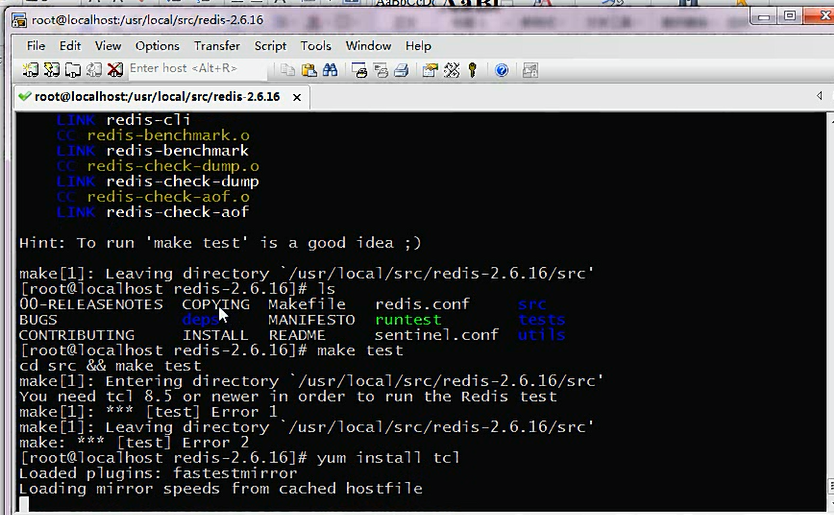The width and height of the screenshot is (834, 515).
Task: Click the terminal cursor block at bottom
Action: (x=23, y=504)
